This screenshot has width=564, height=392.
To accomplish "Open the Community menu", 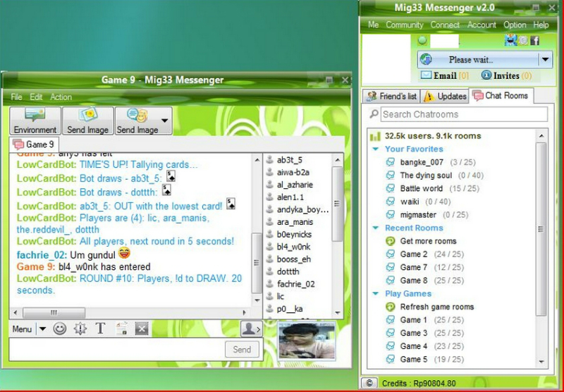I will 405,25.
